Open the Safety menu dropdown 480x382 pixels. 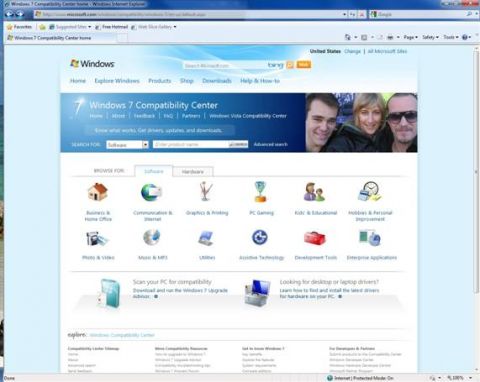430,37
